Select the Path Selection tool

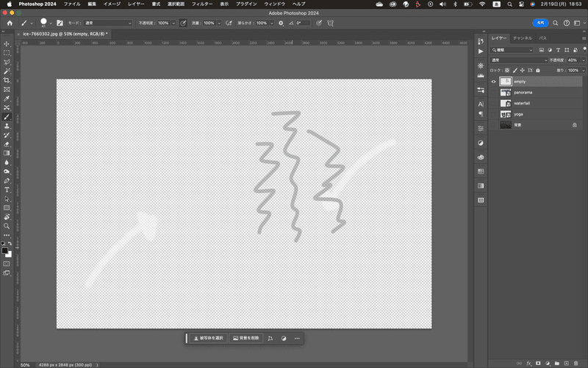coord(7,199)
